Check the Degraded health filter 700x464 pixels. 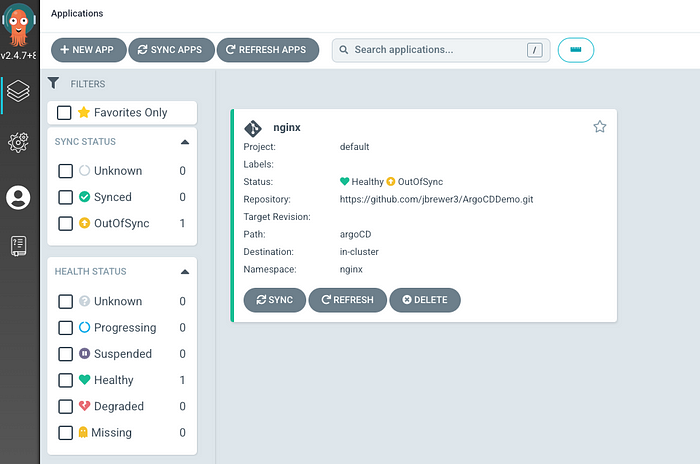coord(66,406)
